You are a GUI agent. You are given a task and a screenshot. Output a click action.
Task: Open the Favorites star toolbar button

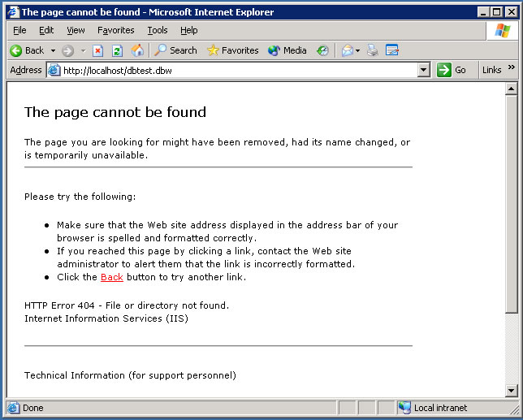[x=232, y=50]
